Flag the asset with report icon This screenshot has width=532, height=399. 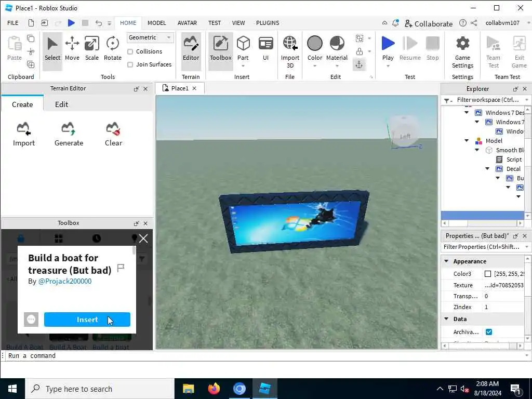[121, 268]
